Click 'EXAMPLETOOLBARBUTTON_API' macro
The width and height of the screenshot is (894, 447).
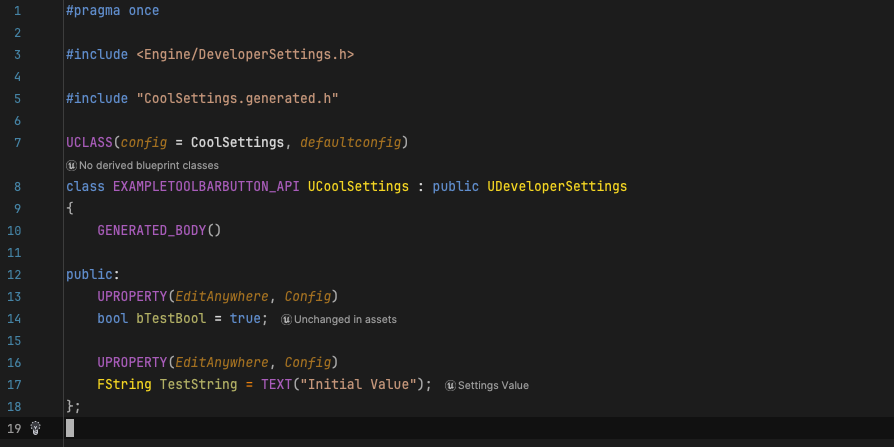[206, 186]
